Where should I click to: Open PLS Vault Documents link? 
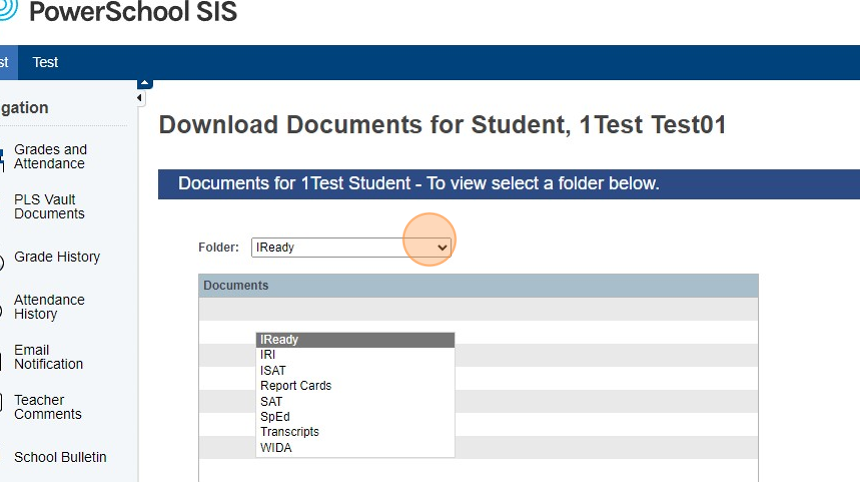point(49,207)
